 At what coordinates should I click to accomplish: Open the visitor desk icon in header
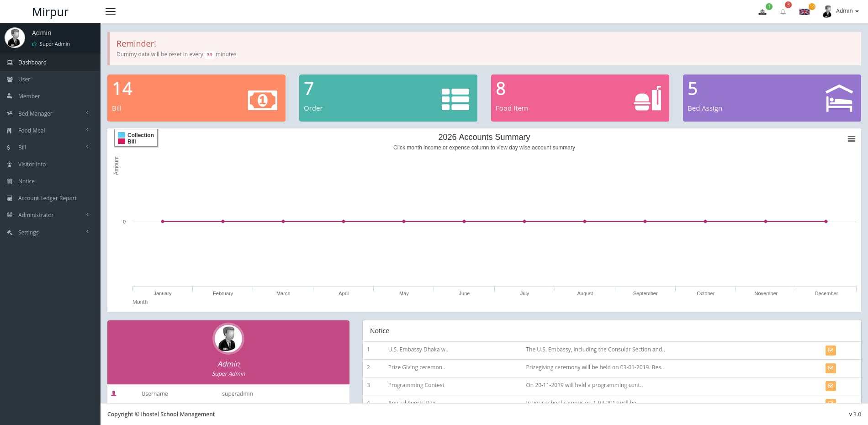point(762,12)
